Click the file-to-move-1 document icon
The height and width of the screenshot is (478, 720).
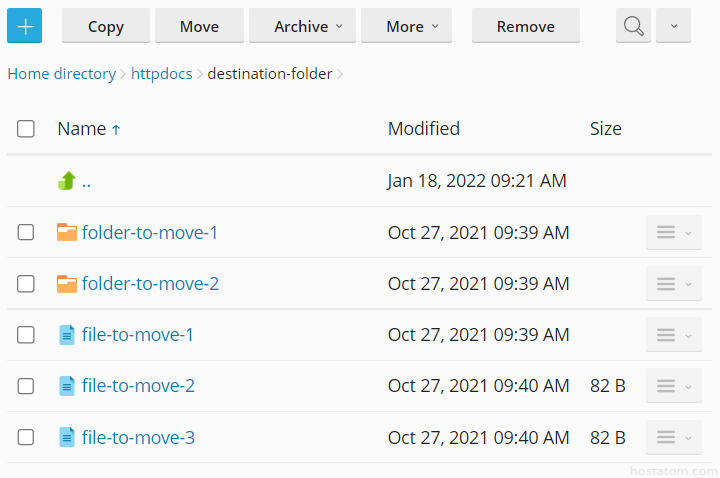click(x=67, y=335)
